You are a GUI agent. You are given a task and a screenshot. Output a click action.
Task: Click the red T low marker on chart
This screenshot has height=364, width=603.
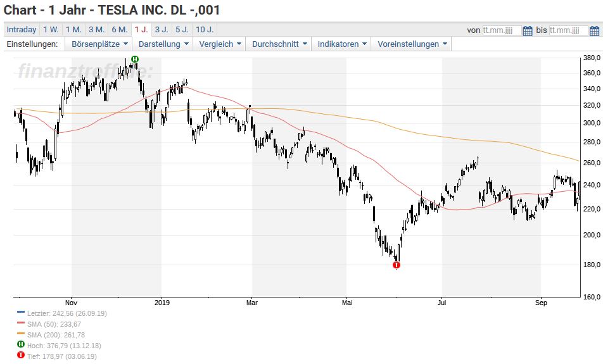pos(397,265)
